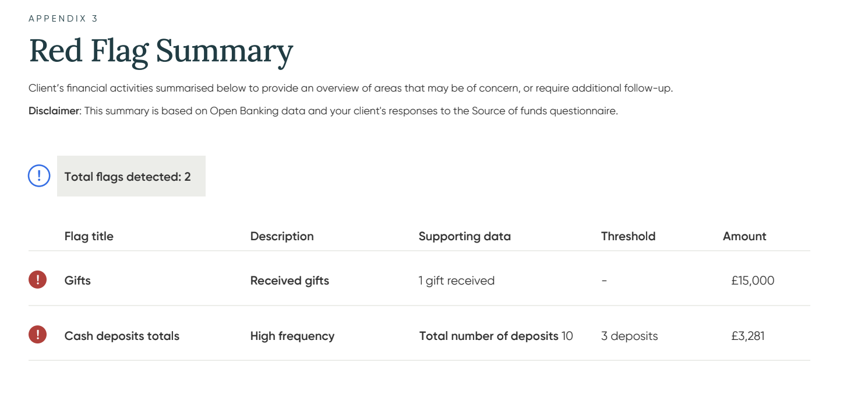Click the red alert icon beside Gifts

(x=37, y=280)
